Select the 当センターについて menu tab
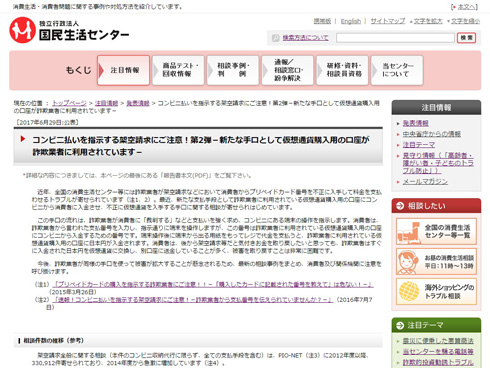Screen dimensions: 490x368 [x=397, y=70]
